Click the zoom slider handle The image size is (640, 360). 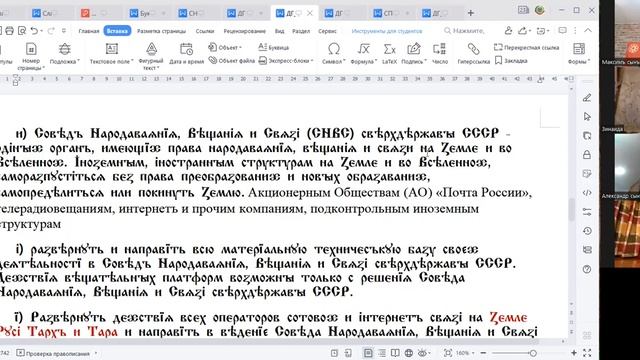click(x=533, y=353)
